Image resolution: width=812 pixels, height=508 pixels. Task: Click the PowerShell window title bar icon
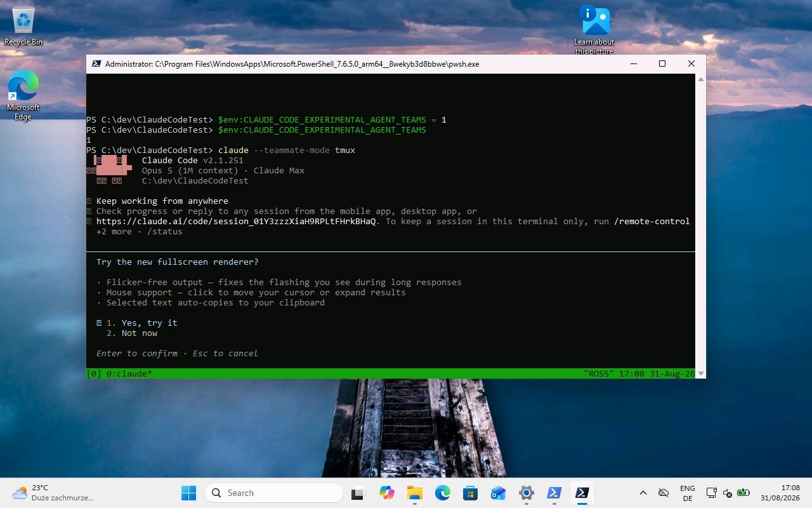pos(96,63)
